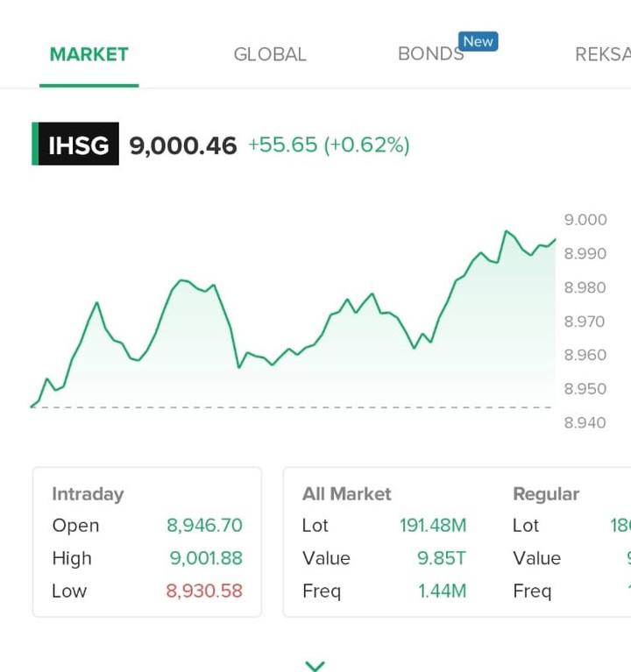The height and width of the screenshot is (672, 631).
Task: Tap the All Market Freq 1.44M
Action: click(x=442, y=591)
